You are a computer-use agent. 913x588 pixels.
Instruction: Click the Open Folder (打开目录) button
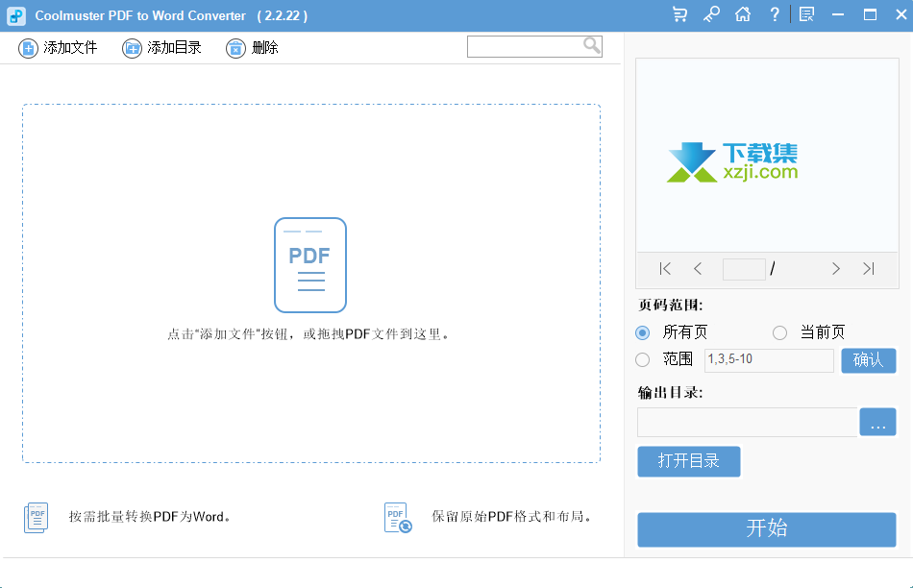click(689, 462)
